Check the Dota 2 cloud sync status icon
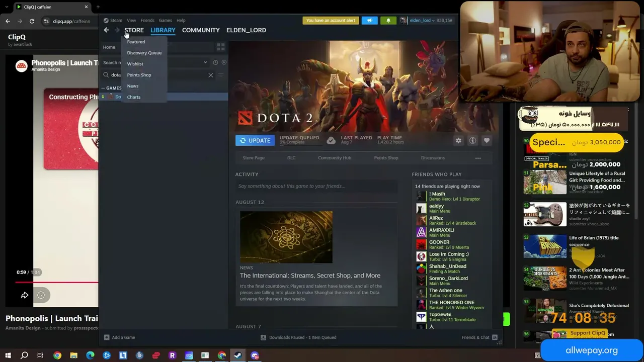 331,141
